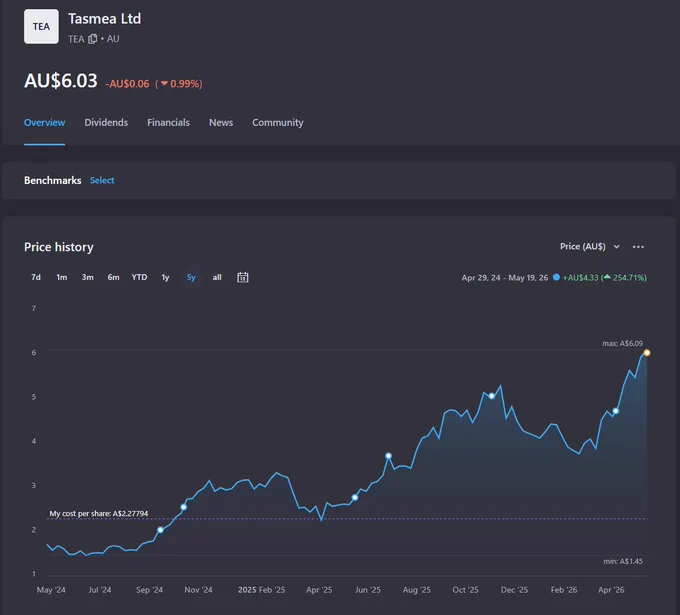The width and height of the screenshot is (680, 615).
Task: Set chart range to YTD
Action: tap(139, 277)
